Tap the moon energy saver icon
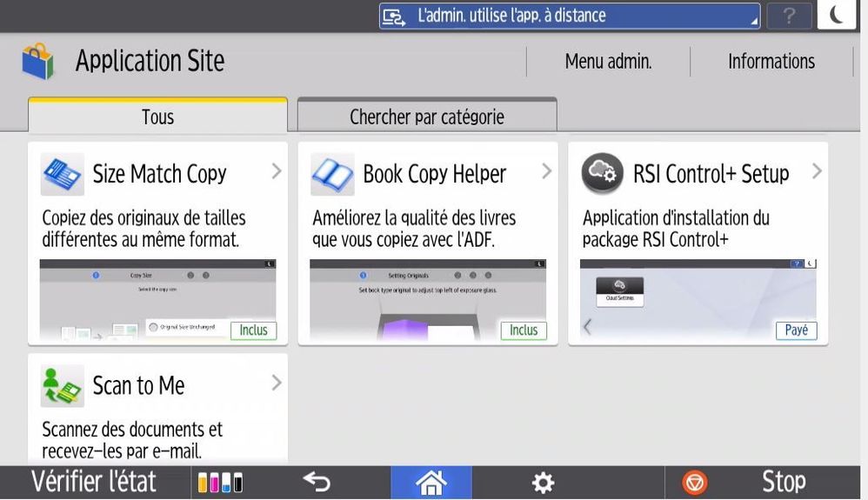The height and width of the screenshot is (500, 868). (x=837, y=15)
